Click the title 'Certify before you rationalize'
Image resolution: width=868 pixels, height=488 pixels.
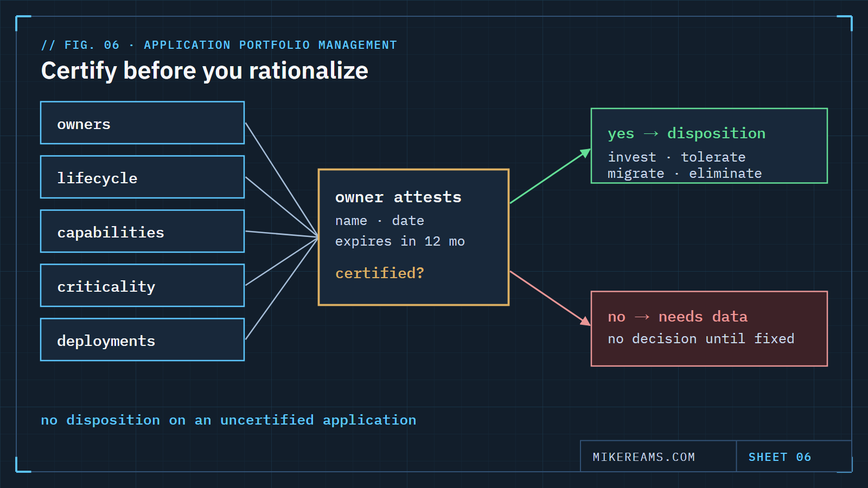[205, 71]
